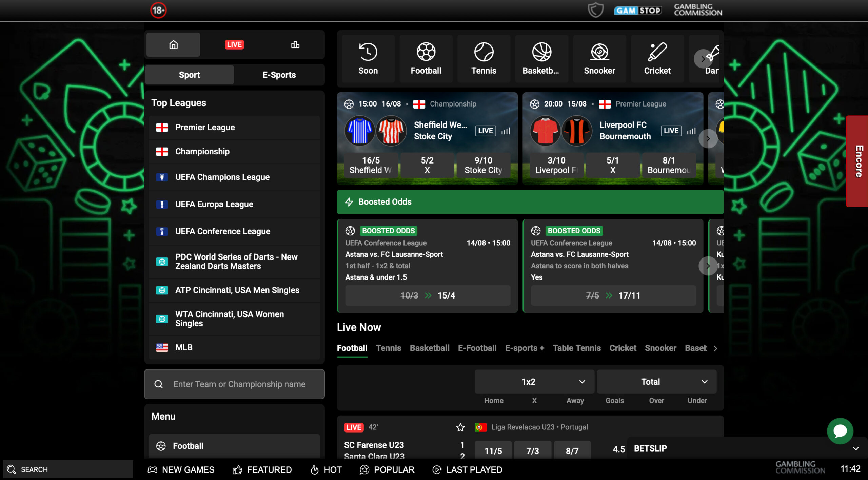Select boosted odds 17/11 Astana both halves
This screenshot has height=480, width=868.
pos(613,295)
